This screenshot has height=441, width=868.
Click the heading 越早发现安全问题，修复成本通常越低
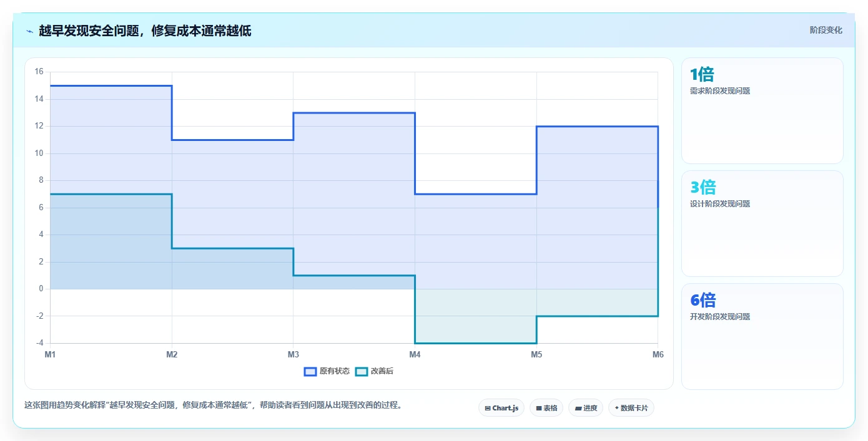tap(145, 31)
